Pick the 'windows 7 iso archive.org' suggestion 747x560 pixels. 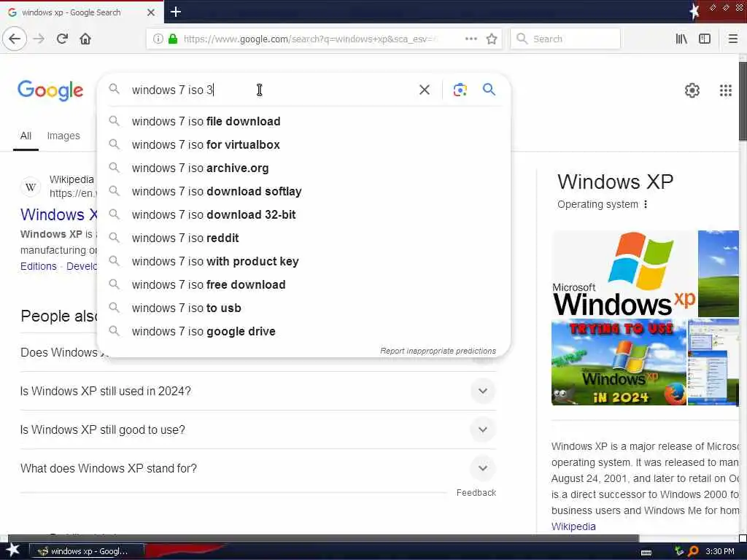(303, 168)
